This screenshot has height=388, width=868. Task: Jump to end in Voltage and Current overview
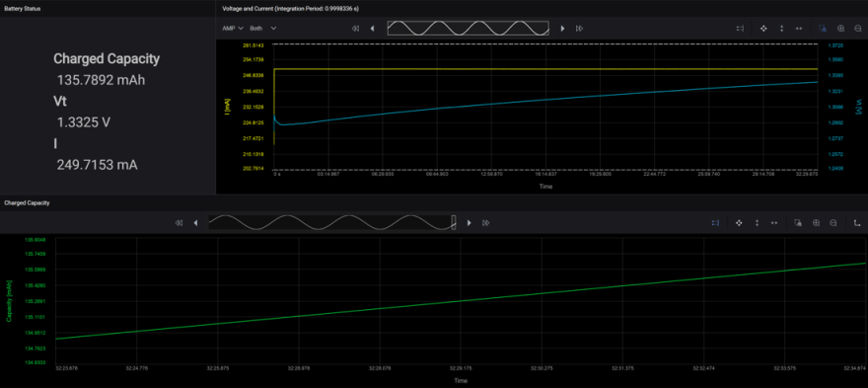pos(579,29)
